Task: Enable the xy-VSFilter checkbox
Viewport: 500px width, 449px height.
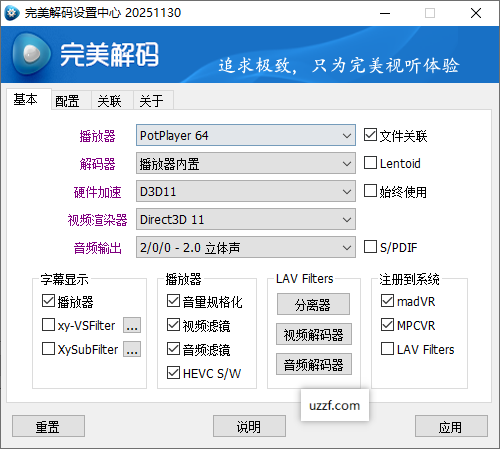Action: (x=48, y=325)
